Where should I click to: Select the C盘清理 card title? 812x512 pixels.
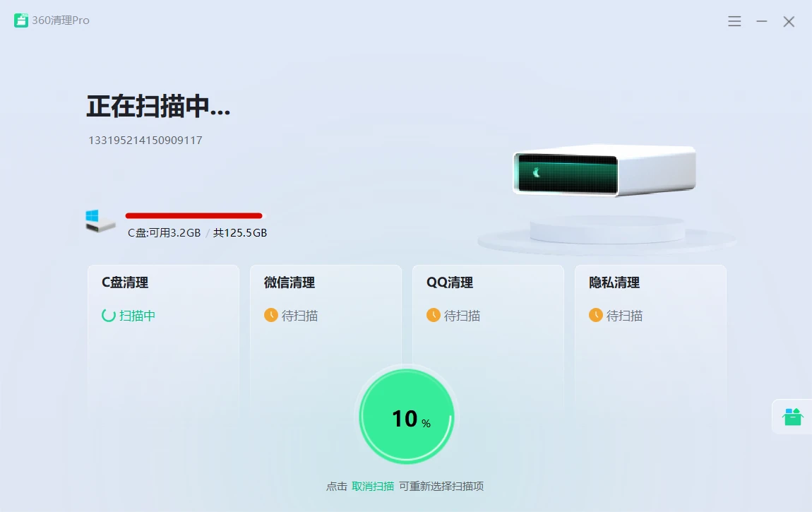tap(125, 282)
